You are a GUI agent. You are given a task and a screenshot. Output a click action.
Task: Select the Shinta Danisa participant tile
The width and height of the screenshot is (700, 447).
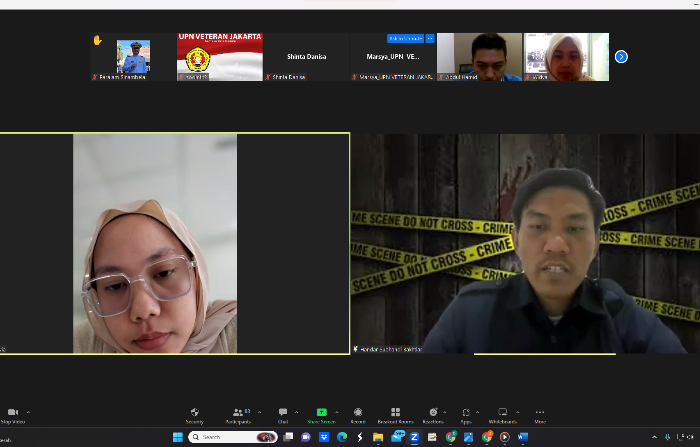pos(306,57)
